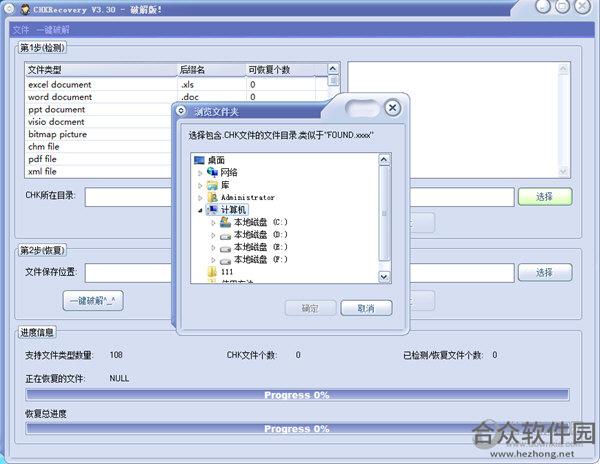Click the folder tree scrollbar thumb

pos(384,213)
